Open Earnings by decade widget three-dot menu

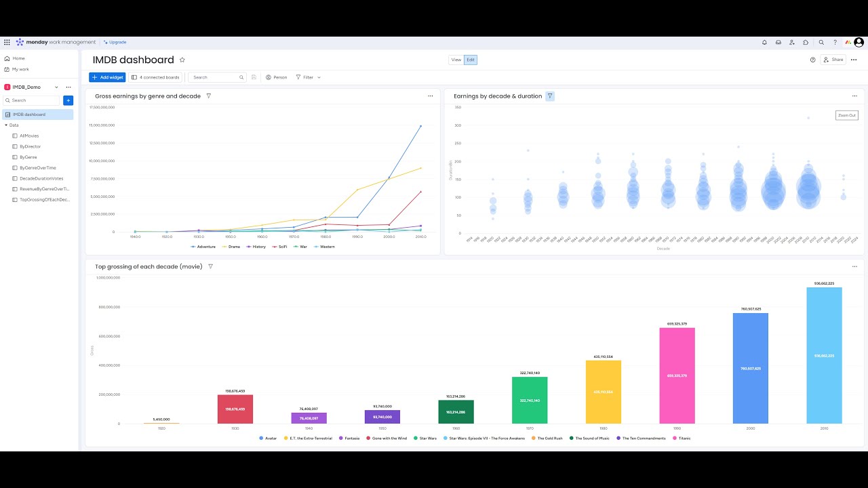[x=854, y=96]
